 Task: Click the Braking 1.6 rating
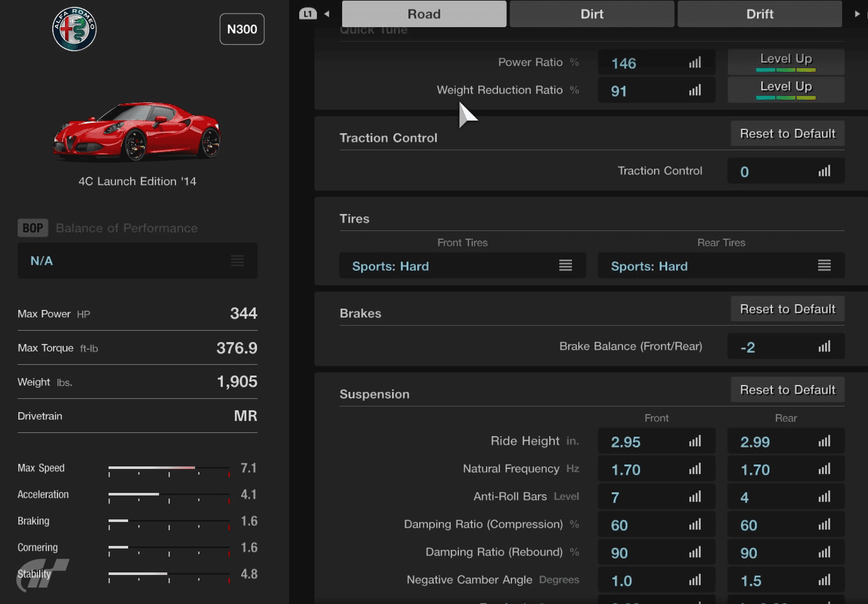[x=249, y=521]
